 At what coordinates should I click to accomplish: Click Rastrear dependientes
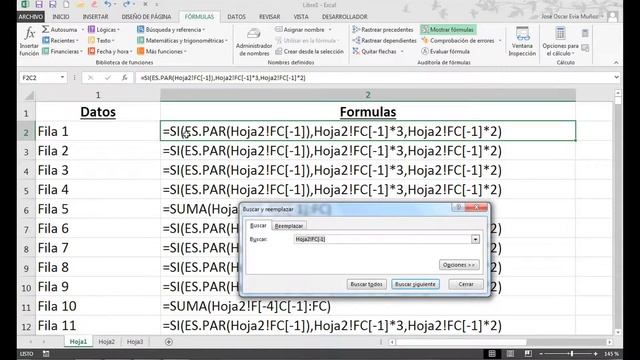coord(384,40)
